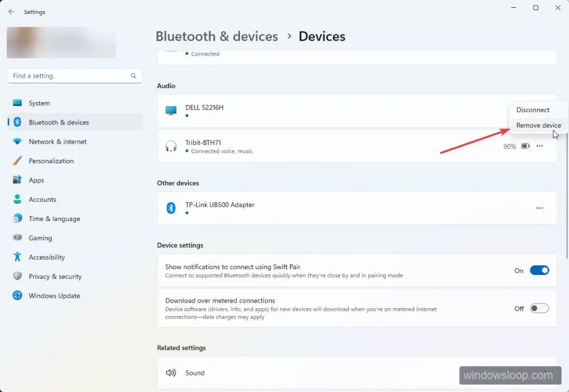Open more options for Tribit-BTH71

pyautogui.click(x=539, y=146)
